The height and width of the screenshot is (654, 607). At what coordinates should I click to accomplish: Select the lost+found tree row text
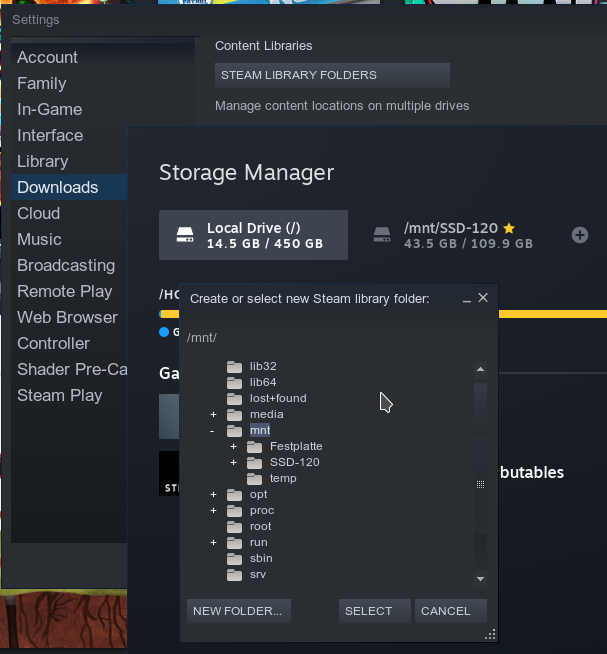coord(278,398)
